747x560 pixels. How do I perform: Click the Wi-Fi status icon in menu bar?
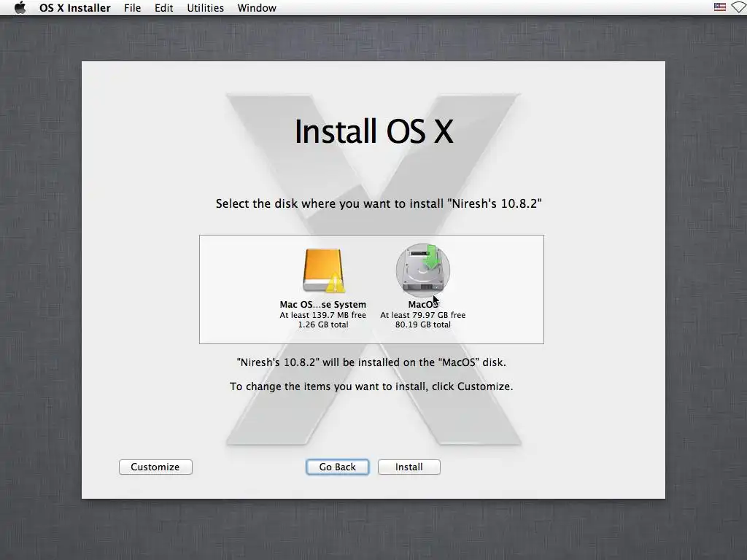tap(740, 7)
